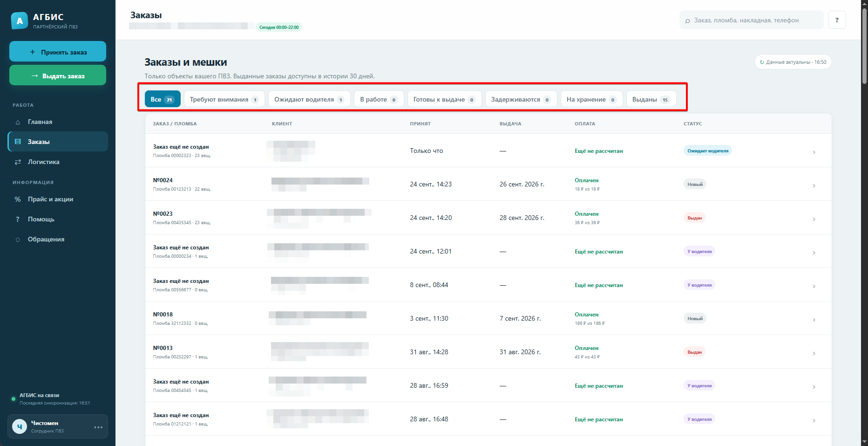This screenshot has height=446, width=868.
Task: Expand the chevron of order №0023
Action: point(814,219)
